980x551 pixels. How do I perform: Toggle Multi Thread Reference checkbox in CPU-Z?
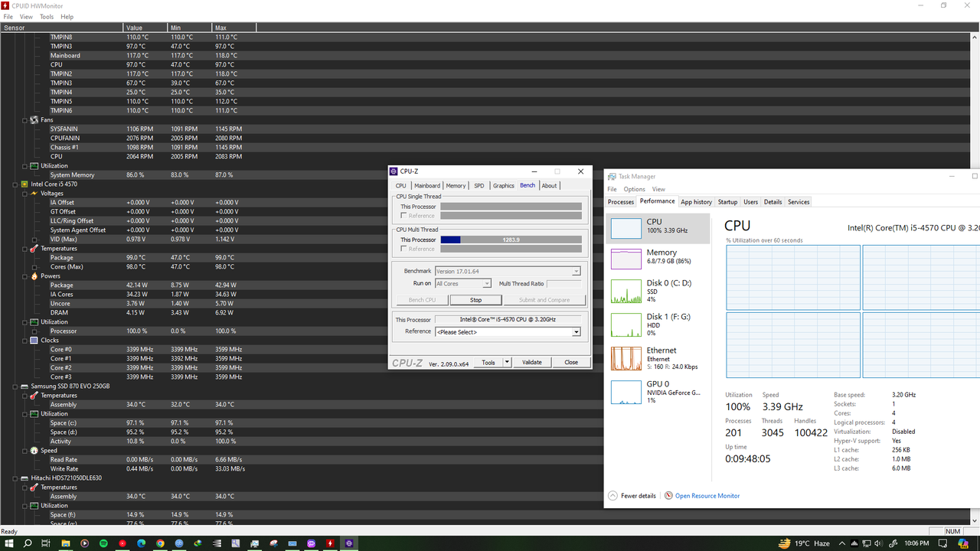(x=403, y=249)
